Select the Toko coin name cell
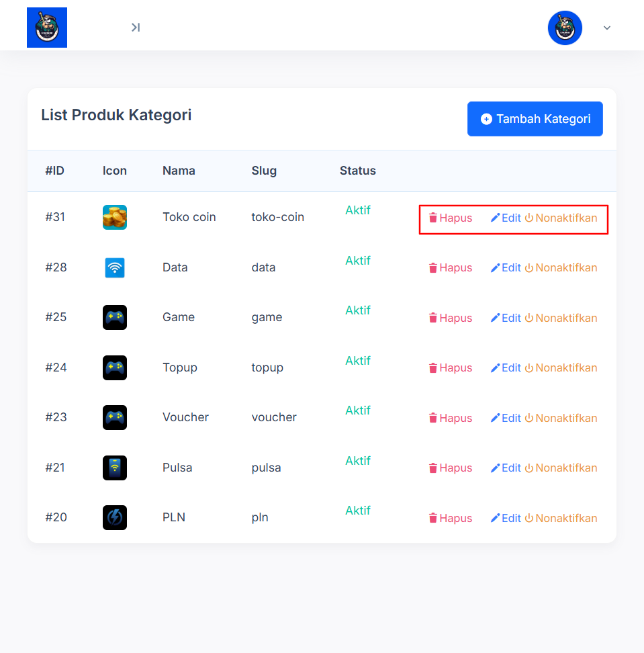Screen dimensions: 644x653 (189, 217)
